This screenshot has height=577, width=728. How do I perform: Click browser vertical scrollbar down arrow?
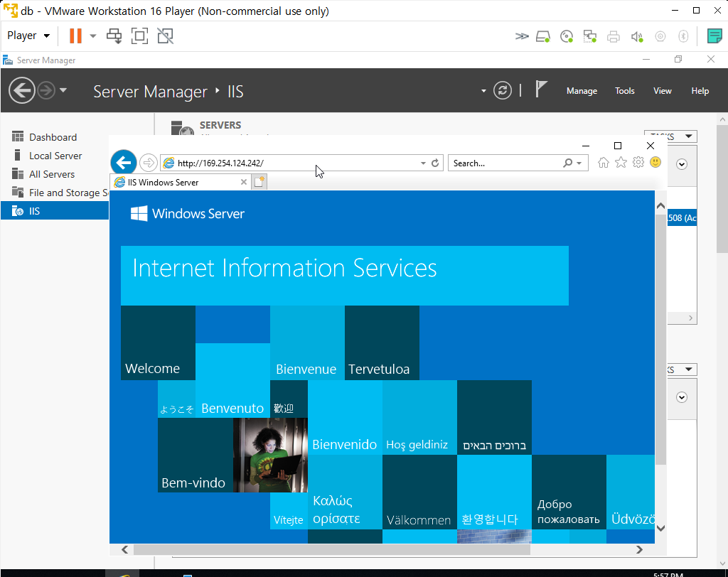(x=660, y=528)
